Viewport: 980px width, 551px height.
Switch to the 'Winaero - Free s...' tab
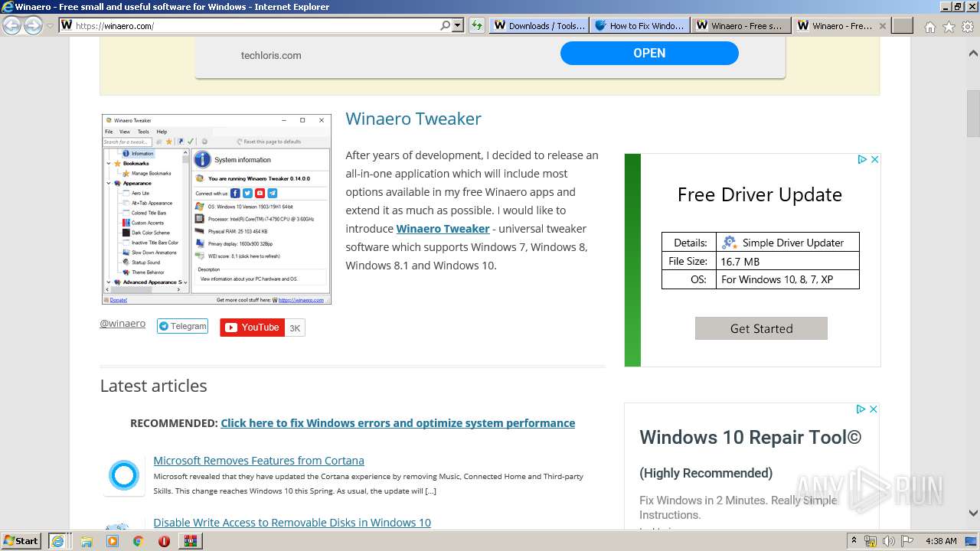tap(741, 25)
